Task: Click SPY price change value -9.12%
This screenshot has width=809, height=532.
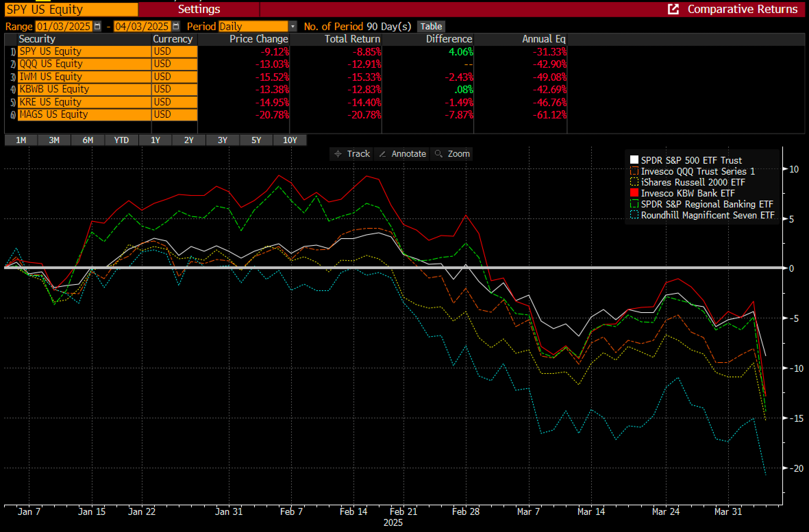Action: (x=275, y=52)
